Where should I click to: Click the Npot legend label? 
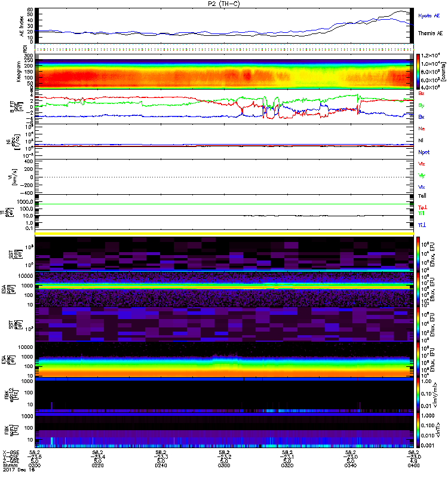(423, 151)
